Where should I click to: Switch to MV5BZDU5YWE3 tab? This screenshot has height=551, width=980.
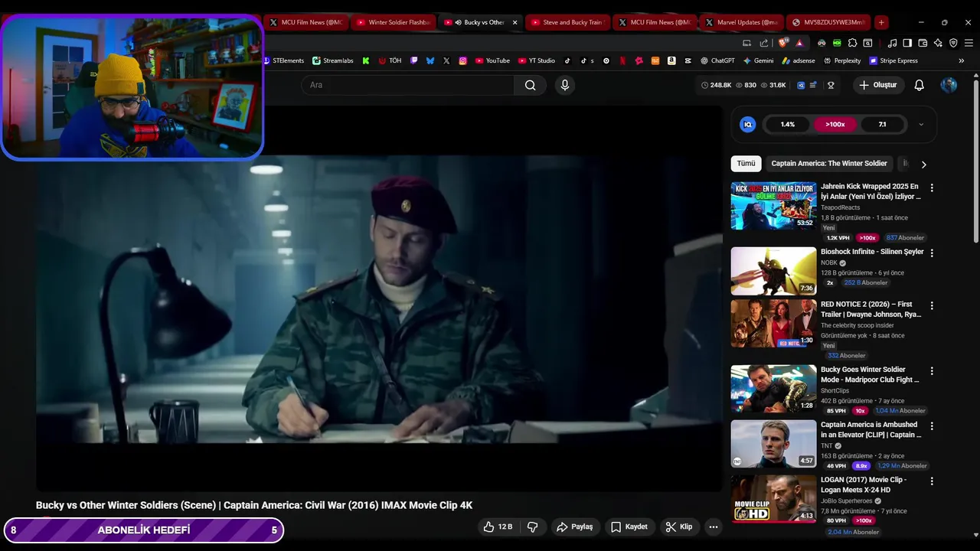829,22
